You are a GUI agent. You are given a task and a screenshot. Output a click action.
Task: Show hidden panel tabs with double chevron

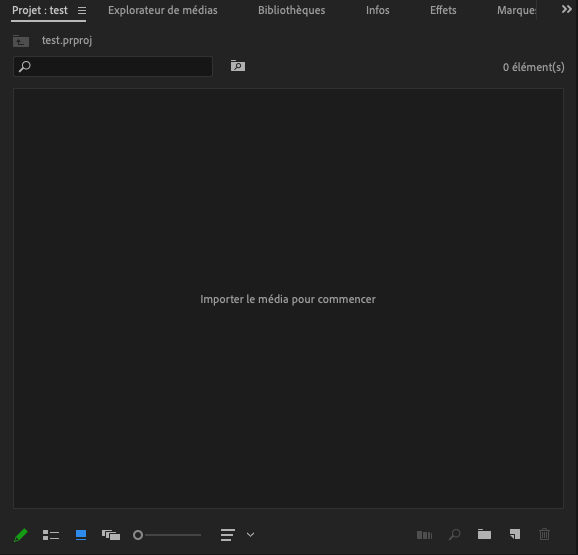tap(567, 9)
